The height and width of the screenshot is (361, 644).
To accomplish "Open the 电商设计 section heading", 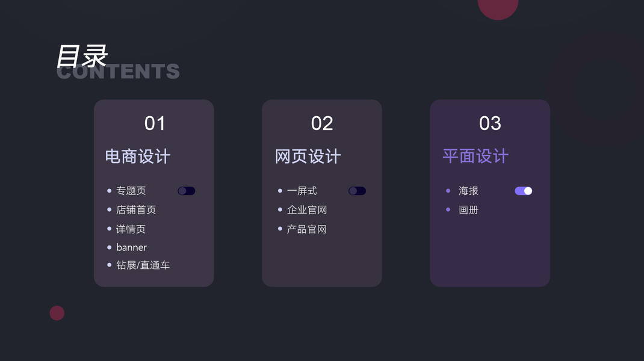I will [138, 156].
